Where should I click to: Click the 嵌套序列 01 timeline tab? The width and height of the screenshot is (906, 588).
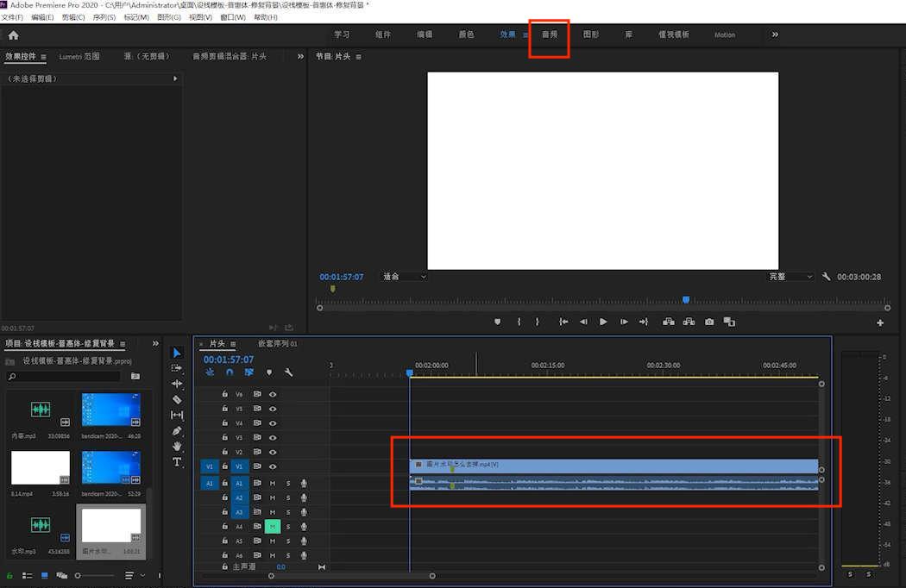277,343
